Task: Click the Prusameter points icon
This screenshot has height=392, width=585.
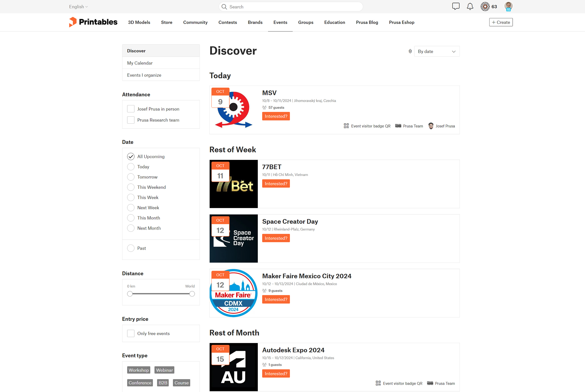Action: (485, 7)
